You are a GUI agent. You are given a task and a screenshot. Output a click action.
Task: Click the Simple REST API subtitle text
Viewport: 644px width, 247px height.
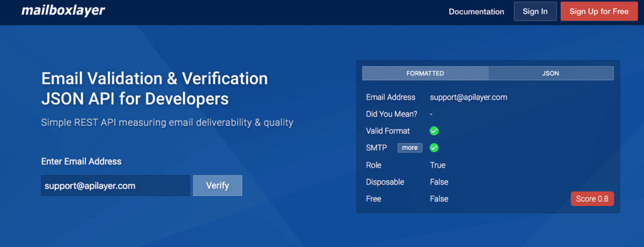(x=167, y=122)
